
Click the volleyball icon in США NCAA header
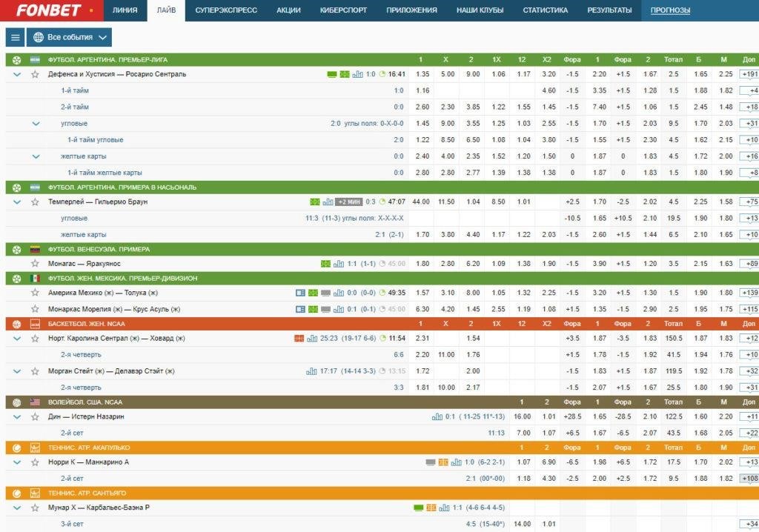[16, 402]
